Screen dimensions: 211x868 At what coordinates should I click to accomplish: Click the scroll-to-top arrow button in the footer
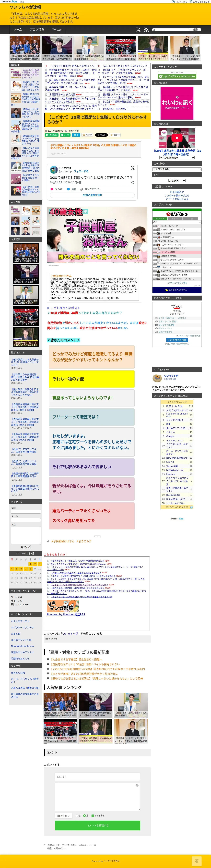(x=197, y=861)
